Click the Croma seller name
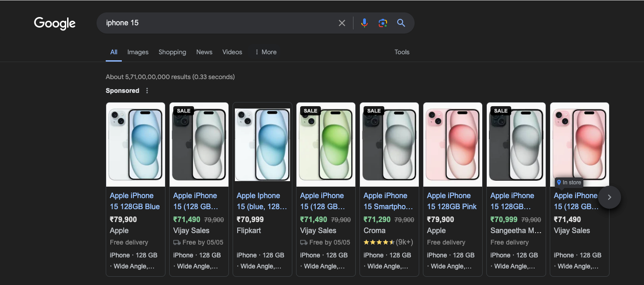This screenshot has width=644, height=285. [x=375, y=231]
